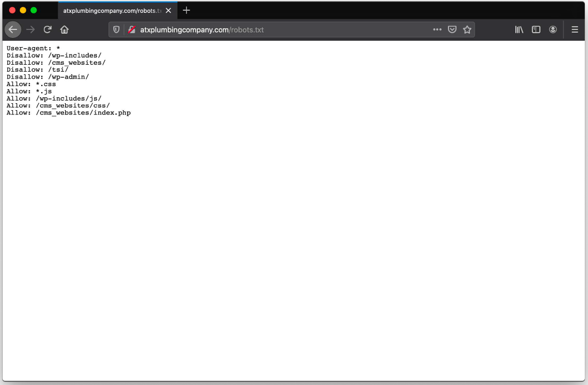Viewport: 588px width, 385px height.
Task: Open the page actions three-dot menu
Action: (x=437, y=30)
